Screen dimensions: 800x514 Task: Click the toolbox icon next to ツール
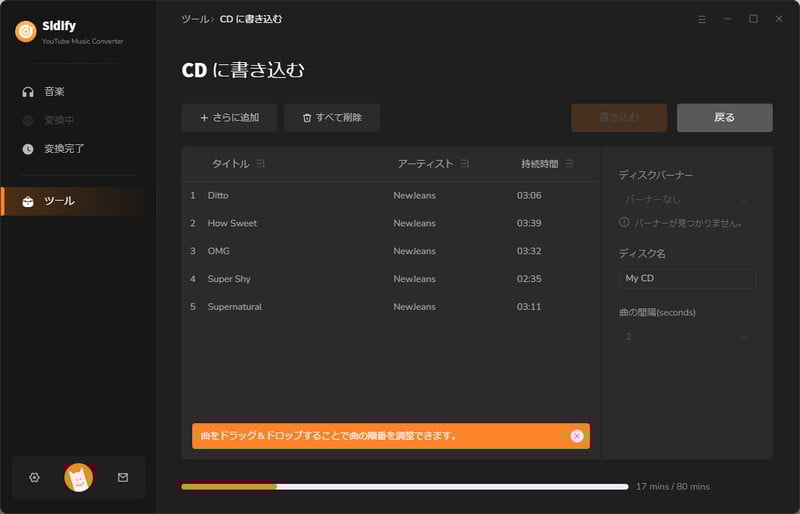(28, 202)
